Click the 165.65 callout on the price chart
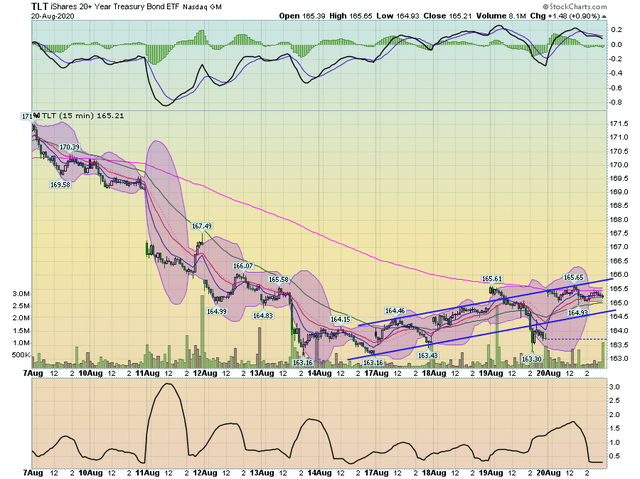The width and height of the screenshot is (640, 479). [x=573, y=277]
